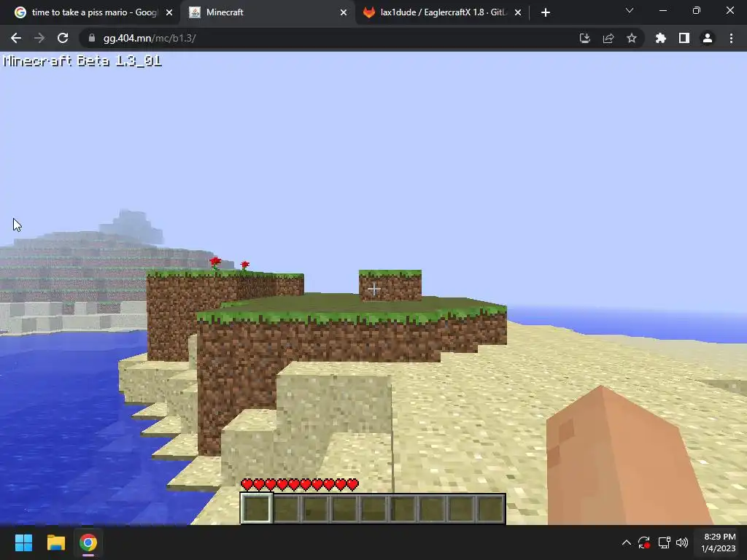Image resolution: width=747 pixels, height=560 pixels.
Task: Share this page using the share icon
Action: pos(608,38)
